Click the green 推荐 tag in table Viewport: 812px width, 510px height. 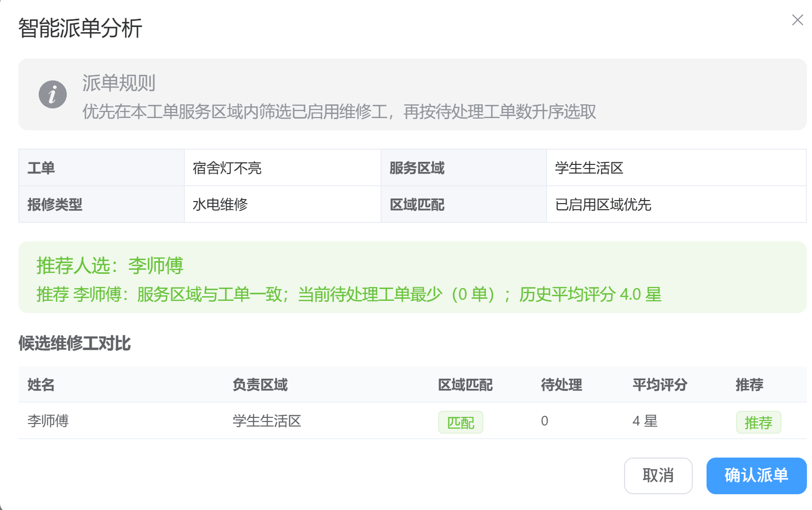[759, 422]
